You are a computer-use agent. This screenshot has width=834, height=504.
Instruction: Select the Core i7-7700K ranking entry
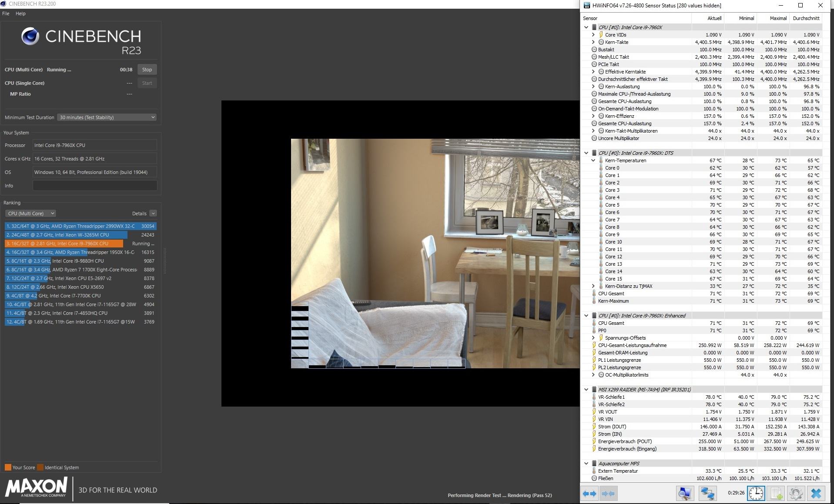coord(80,296)
